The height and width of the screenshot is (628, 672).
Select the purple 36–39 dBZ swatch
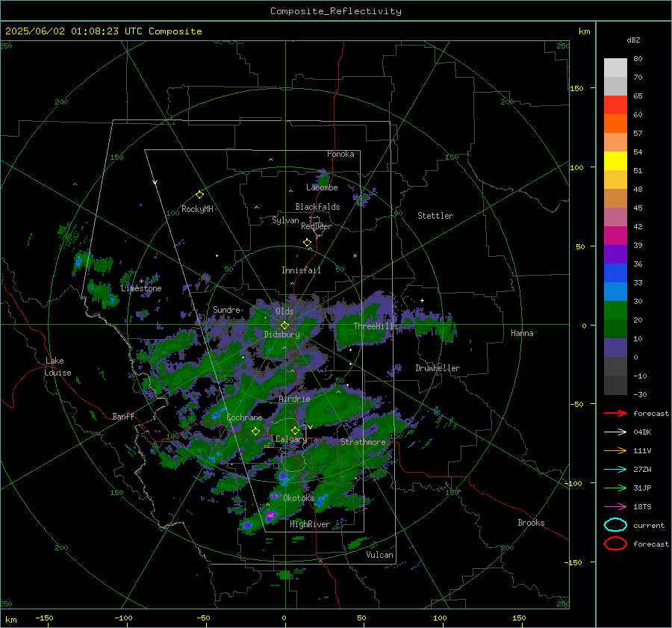coord(615,255)
